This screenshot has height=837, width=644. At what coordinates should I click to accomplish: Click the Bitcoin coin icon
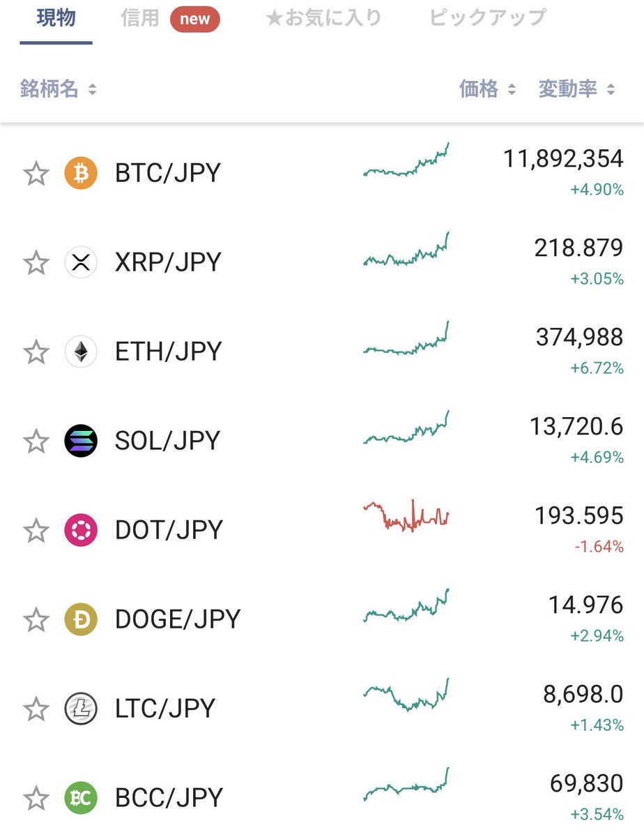(x=81, y=173)
